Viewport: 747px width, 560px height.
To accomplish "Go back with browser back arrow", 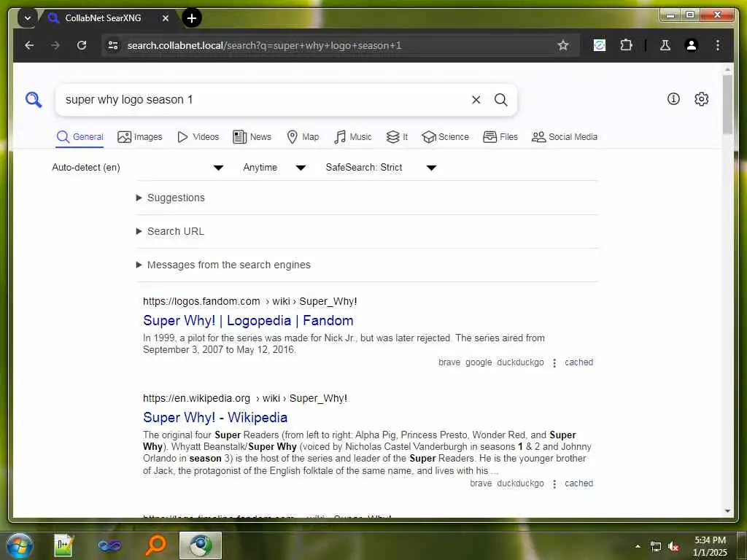I will click(x=29, y=45).
